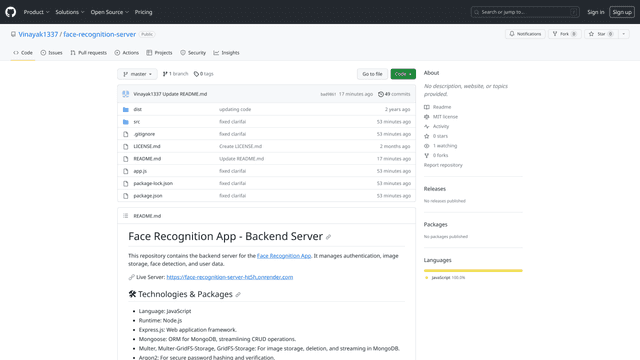Switch to the Projects tab
640x360 pixels.
159,53
